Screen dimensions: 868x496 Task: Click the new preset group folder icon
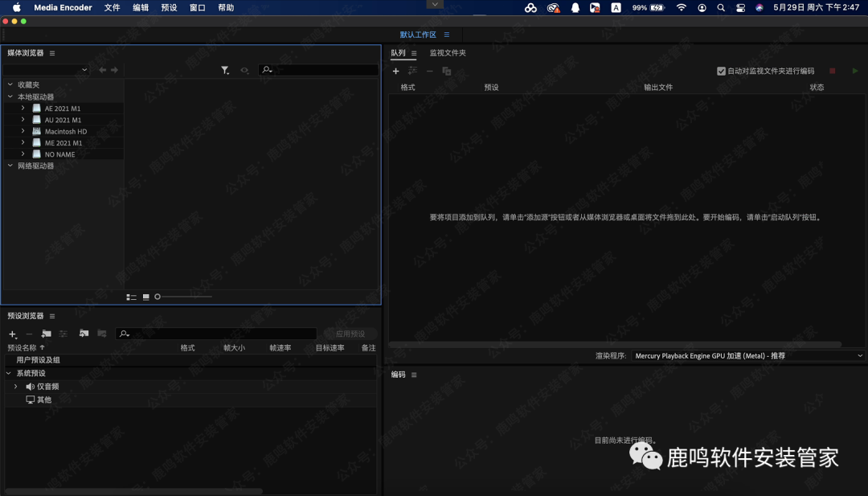tap(47, 334)
